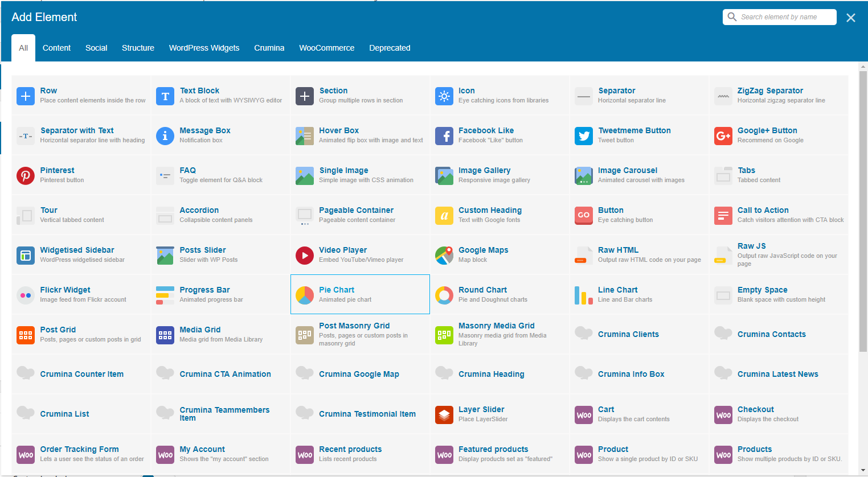Open the Deprecated tab
This screenshot has height=477, width=868.
(390, 48)
